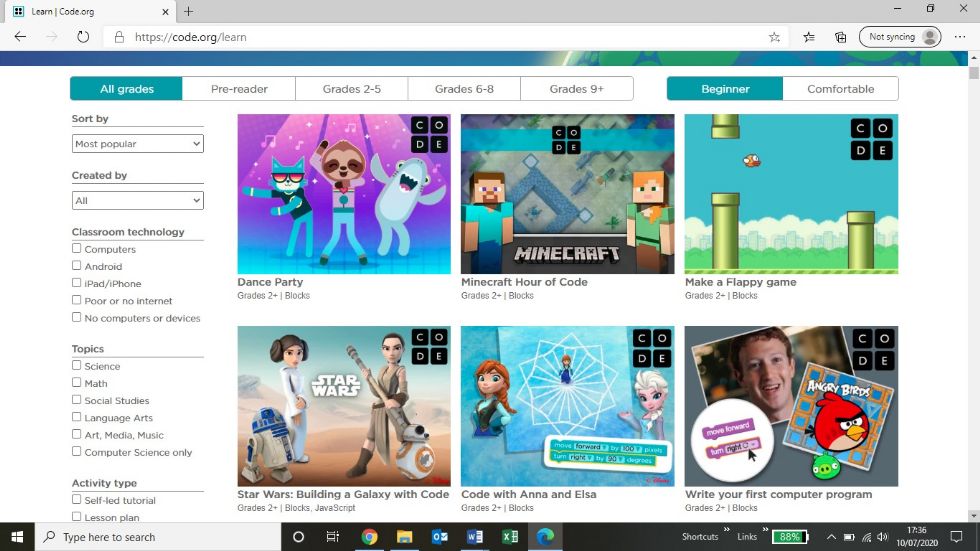Select the Science topic checkbox
Viewport: 980px width, 551px height.
pyautogui.click(x=76, y=365)
